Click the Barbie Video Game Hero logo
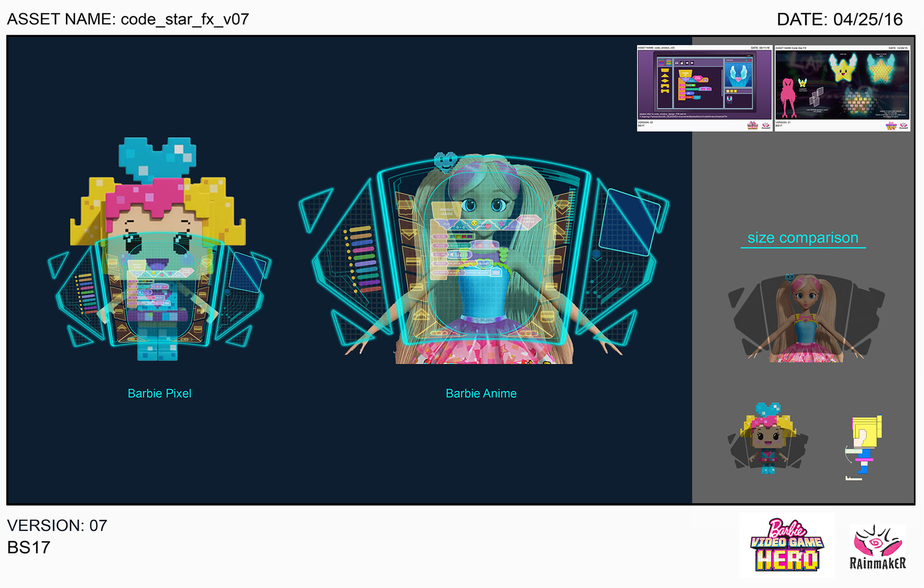The height and width of the screenshot is (588, 924). click(x=787, y=545)
